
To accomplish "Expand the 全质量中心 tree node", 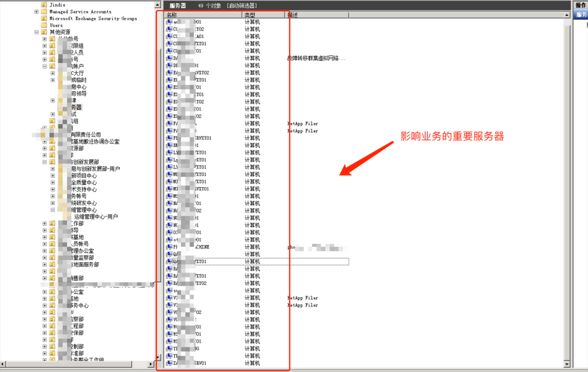I will 52,182.
